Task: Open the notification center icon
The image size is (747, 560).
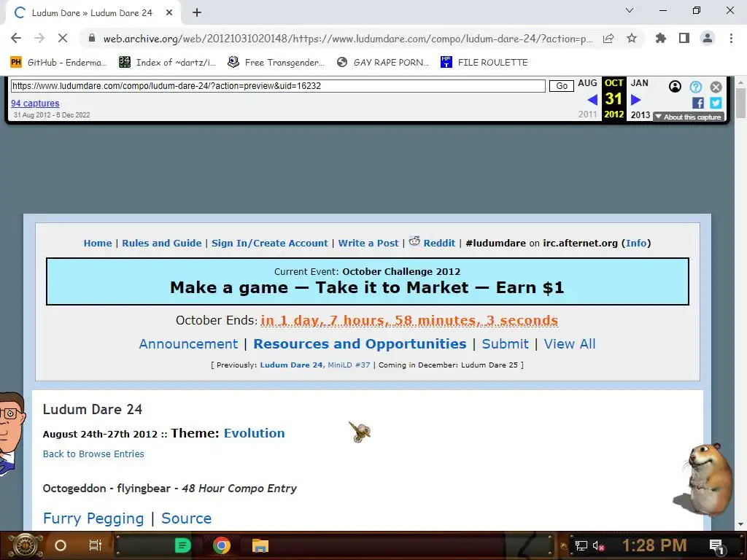Action: pyautogui.click(x=716, y=545)
